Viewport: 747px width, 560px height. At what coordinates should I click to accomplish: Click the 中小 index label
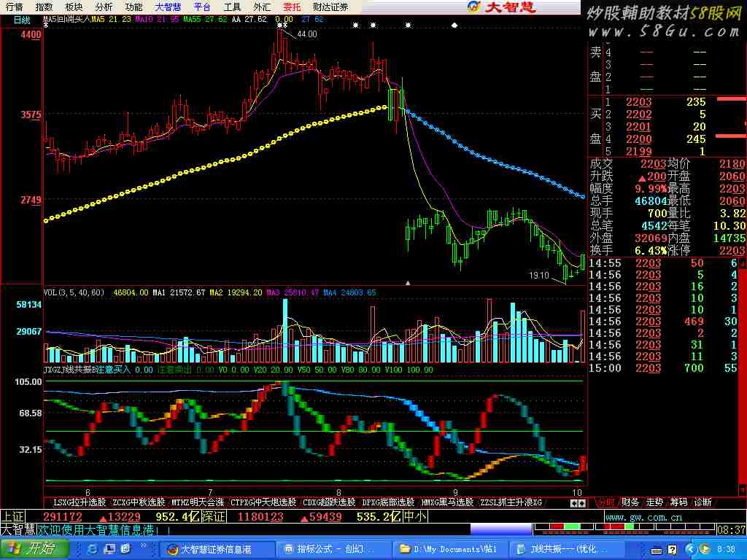[x=415, y=517]
